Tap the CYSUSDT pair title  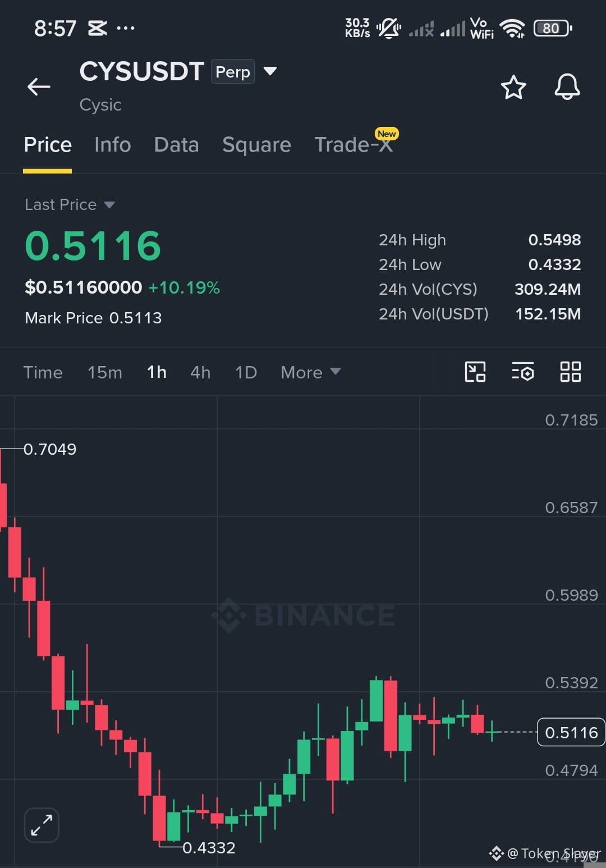point(141,72)
